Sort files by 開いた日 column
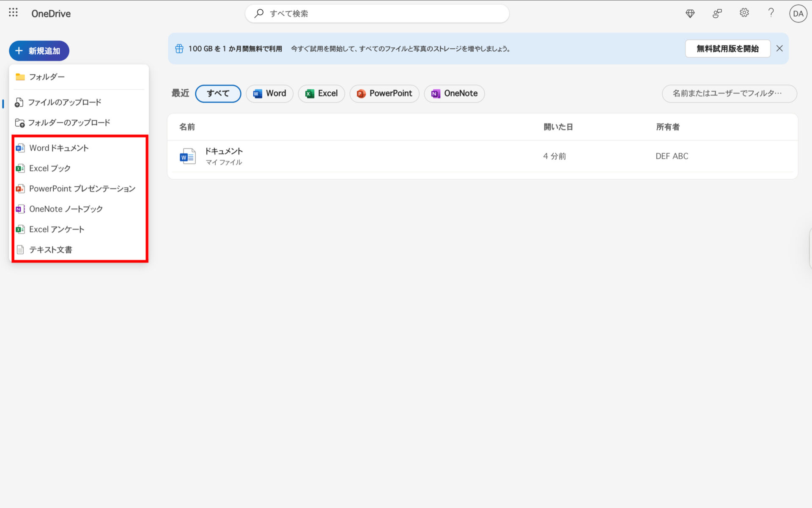The width and height of the screenshot is (812, 508). pyautogui.click(x=558, y=127)
